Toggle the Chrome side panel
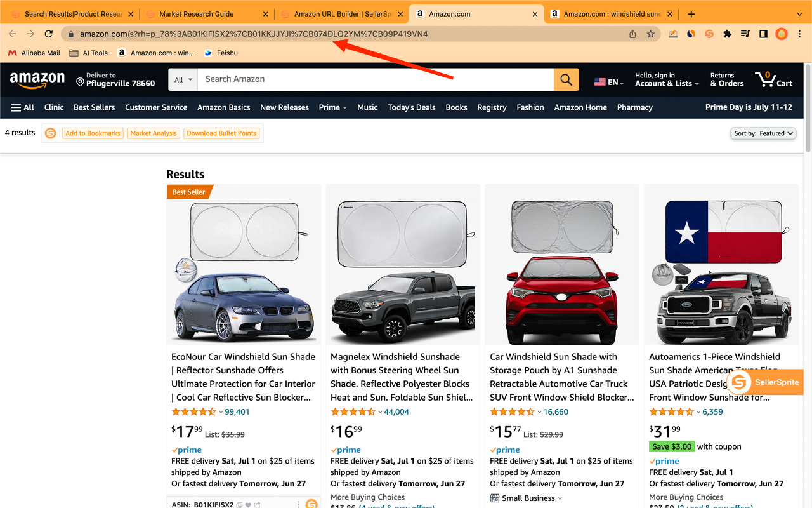Image resolution: width=812 pixels, height=508 pixels. click(763, 34)
